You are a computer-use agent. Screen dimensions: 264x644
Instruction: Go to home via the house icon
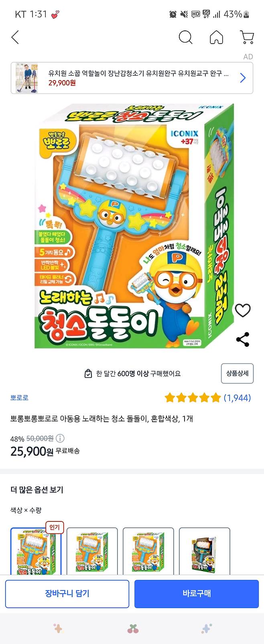tap(217, 37)
